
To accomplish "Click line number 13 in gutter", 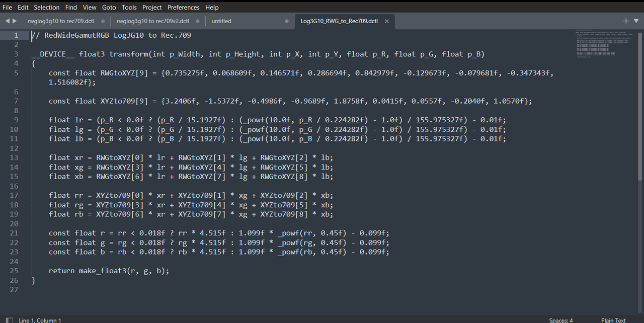I will pos(14,157).
